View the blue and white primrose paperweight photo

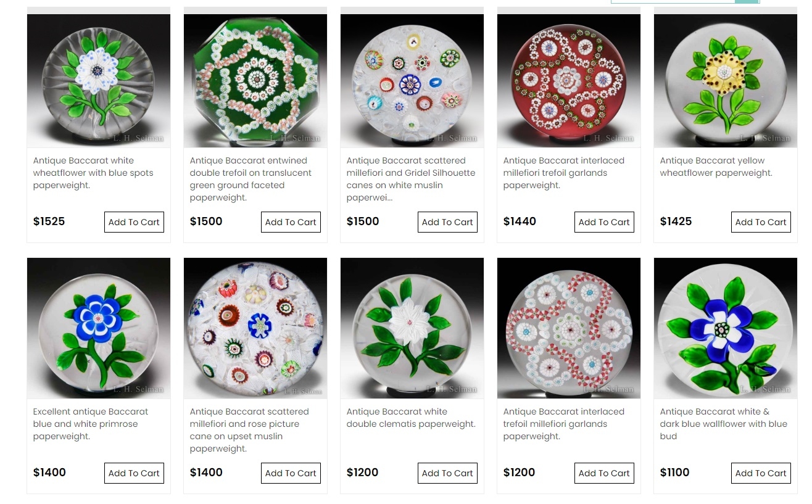tap(99, 328)
